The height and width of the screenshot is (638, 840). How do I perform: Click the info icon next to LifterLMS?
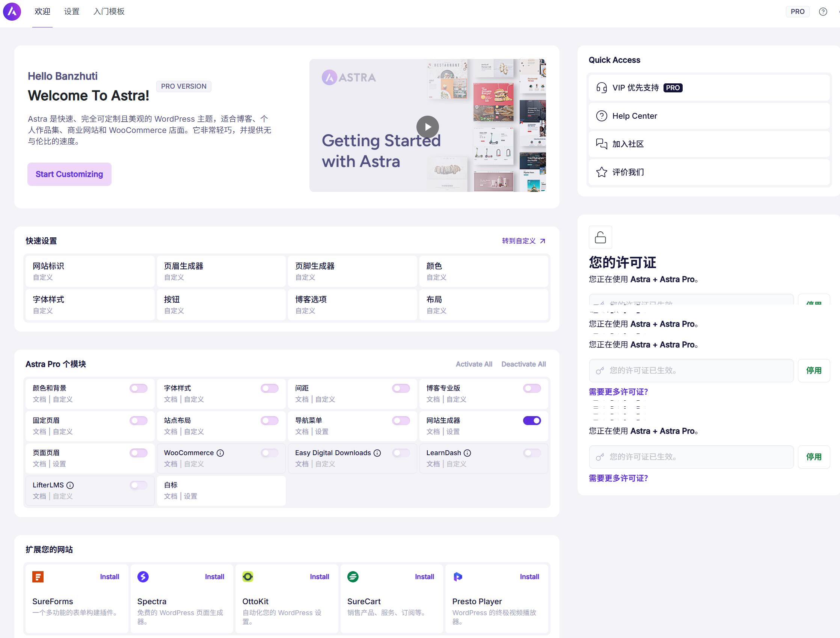(x=70, y=485)
